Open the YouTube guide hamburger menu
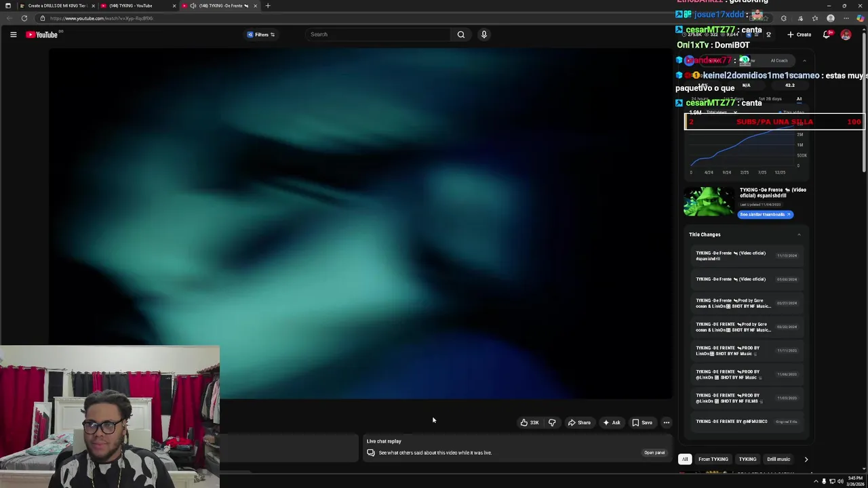This screenshot has height=488, width=868. [x=13, y=35]
